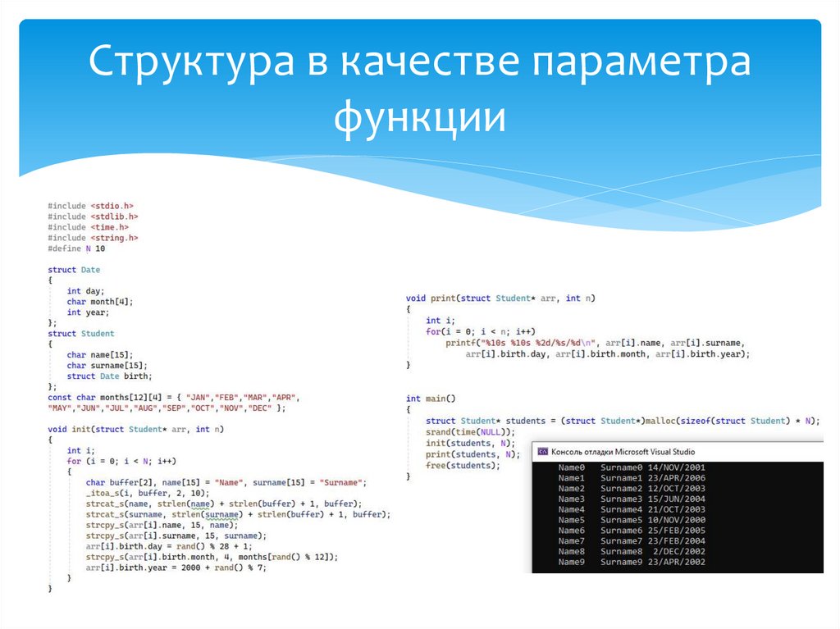Viewport: 840px width, 629px height.
Task: Click the console window icon beside 'Консоль отладки'
Action: point(543,452)
